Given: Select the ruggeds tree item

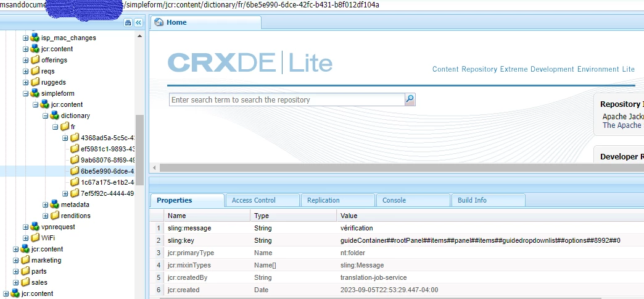Looking at the screenshot, I should click(x=54, y=82).
